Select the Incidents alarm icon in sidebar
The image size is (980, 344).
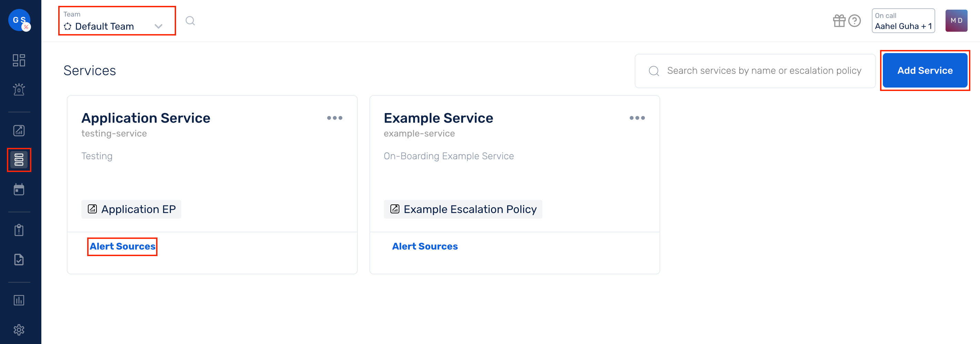[x=19, y=89]
